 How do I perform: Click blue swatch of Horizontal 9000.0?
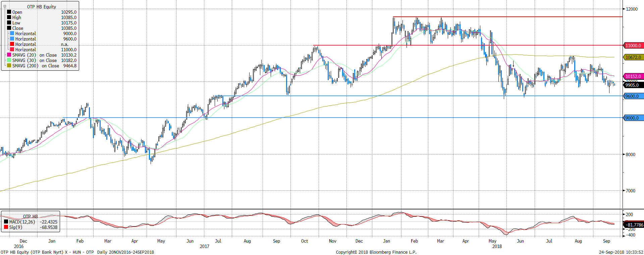point(12,34)
